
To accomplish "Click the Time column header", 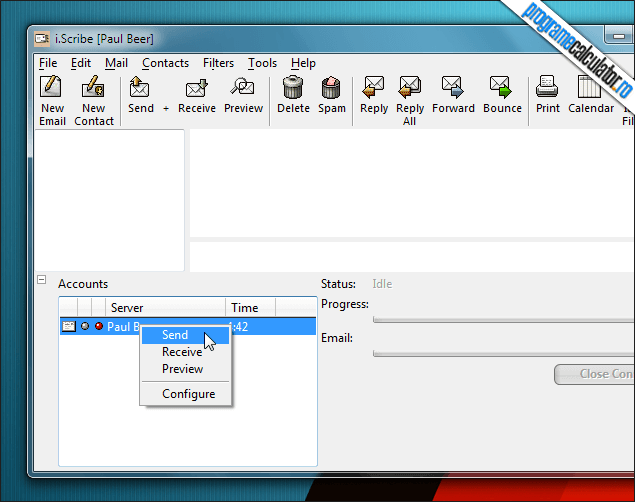I will tap(250, 308).
